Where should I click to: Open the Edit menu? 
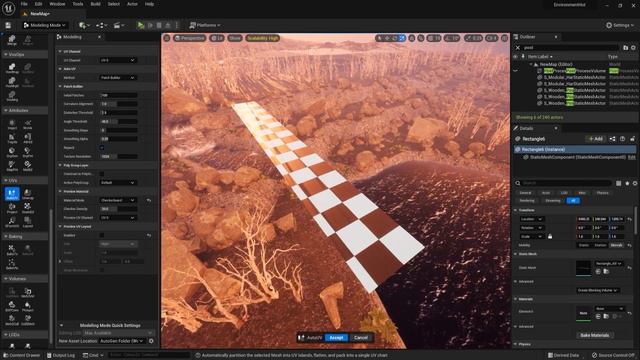[38, 4]
